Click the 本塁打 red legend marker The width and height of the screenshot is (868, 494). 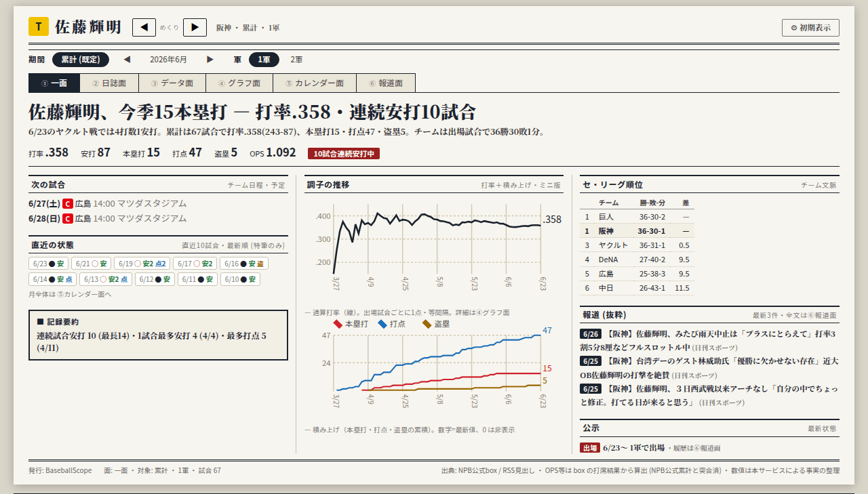(x=338, y=324)
